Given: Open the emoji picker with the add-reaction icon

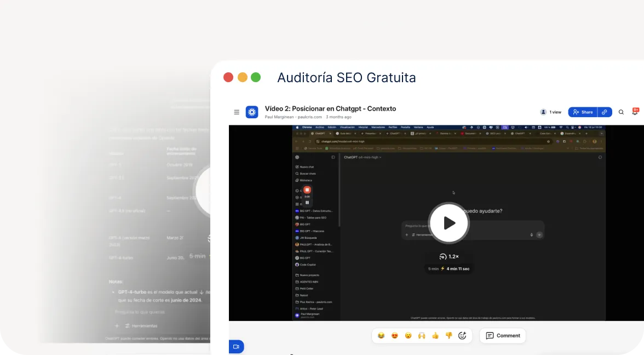Looking at the screenshot, I should coord(462,335).
